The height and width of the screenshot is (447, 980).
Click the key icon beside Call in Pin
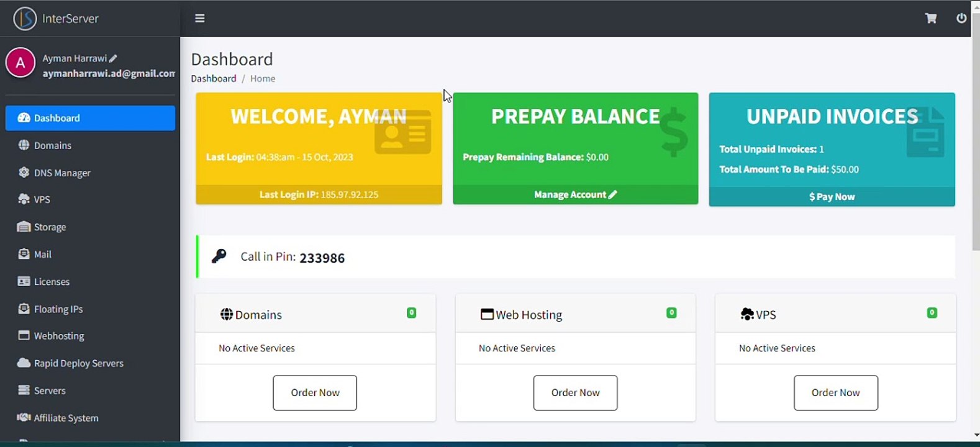(x=219, y=256)
